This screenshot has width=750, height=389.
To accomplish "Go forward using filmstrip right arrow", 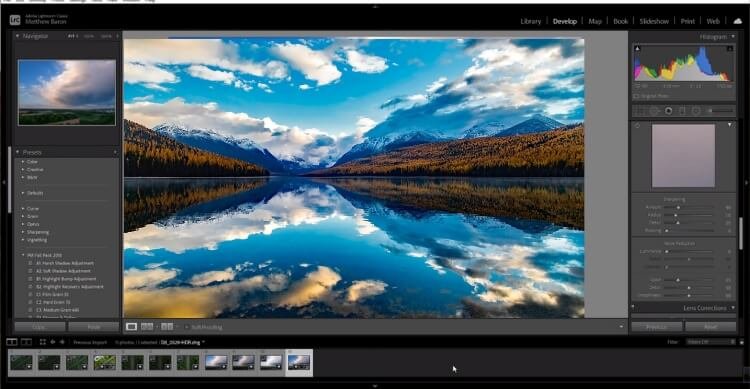I will [x=62, y=342].
